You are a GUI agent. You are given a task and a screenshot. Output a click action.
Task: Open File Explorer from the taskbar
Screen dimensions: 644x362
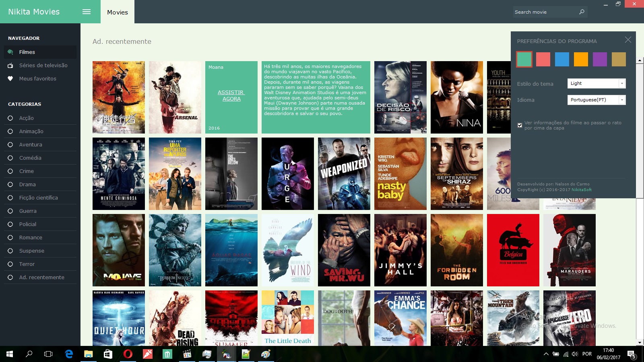coord(88,354)
